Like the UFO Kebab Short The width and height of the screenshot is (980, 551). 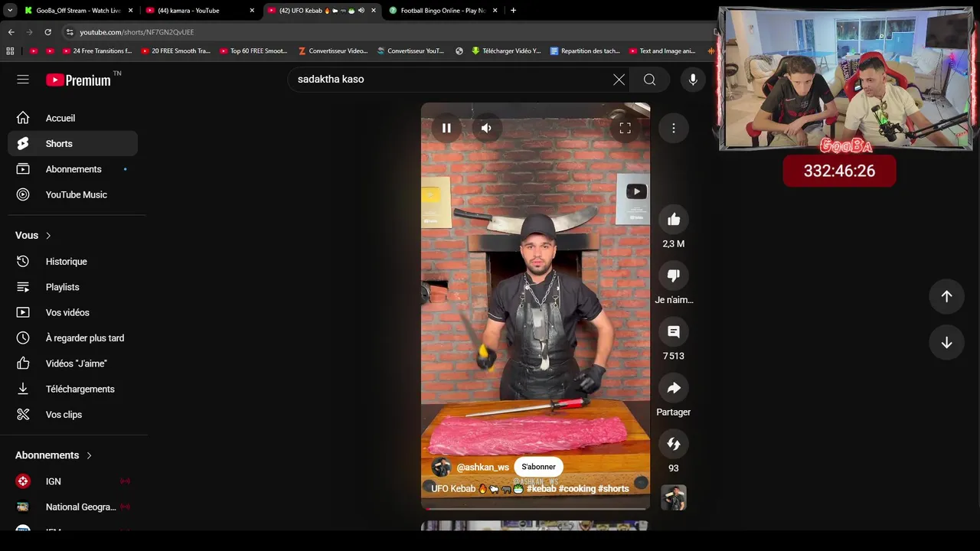pos(674,220)
